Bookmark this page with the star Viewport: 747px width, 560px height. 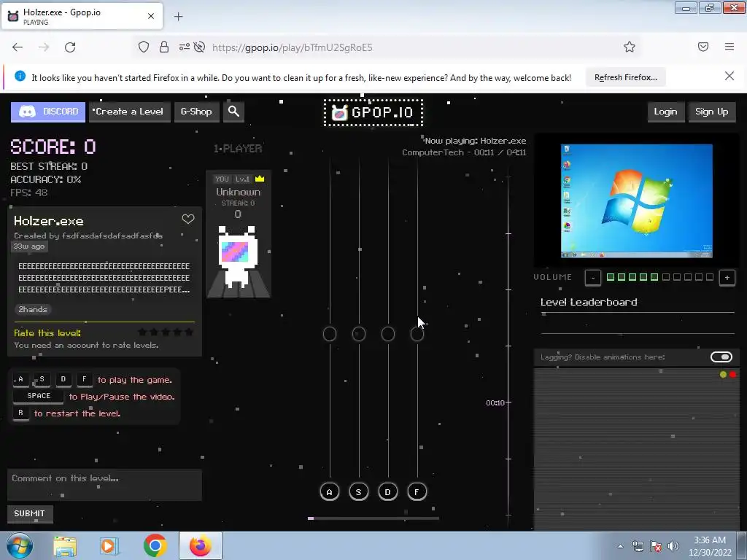pyautogui.click(x=630, y=47)
